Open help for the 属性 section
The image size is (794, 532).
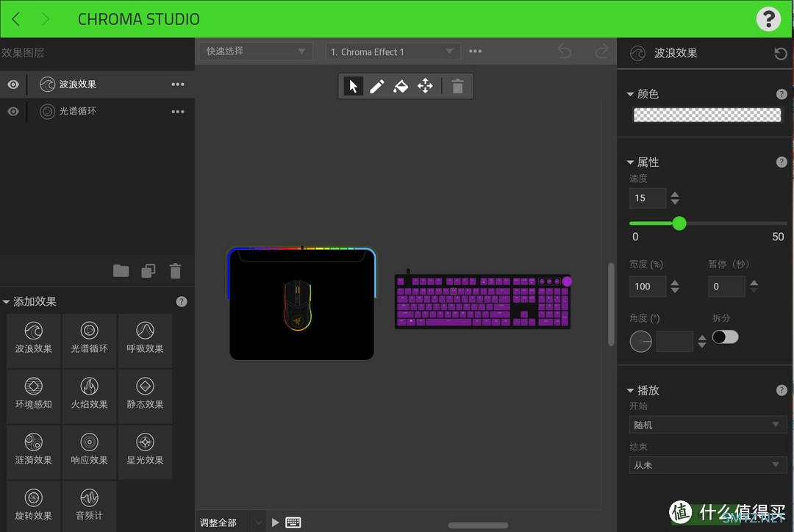pyautogui.click(x=782, y=162)
